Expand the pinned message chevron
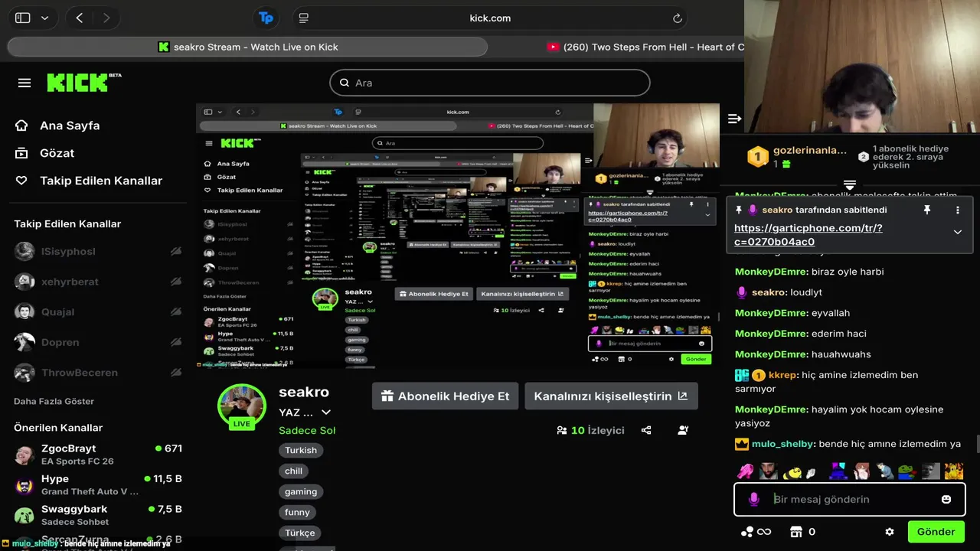Screen dimensions: 980x551 click(x=957, y=232)
